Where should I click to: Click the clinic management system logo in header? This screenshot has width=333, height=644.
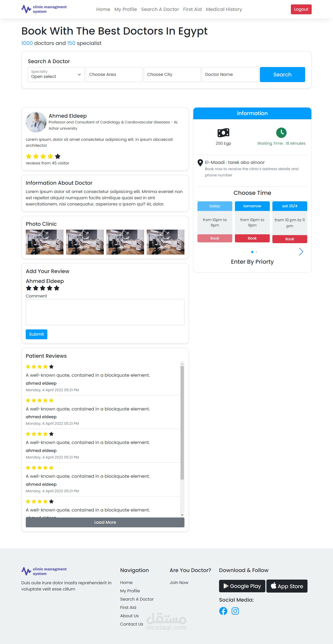(44, 9)
